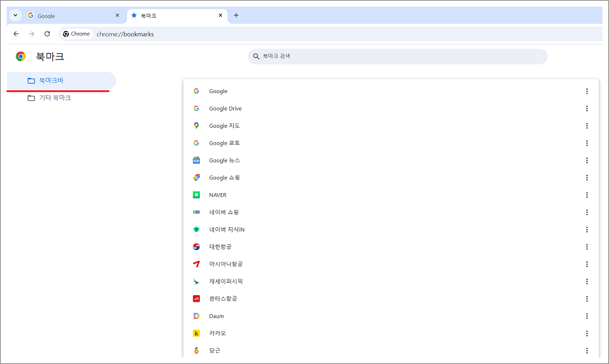Reload the bookmarks page
Viewport: 609px width, 364px height.
(x=47, y=34)
